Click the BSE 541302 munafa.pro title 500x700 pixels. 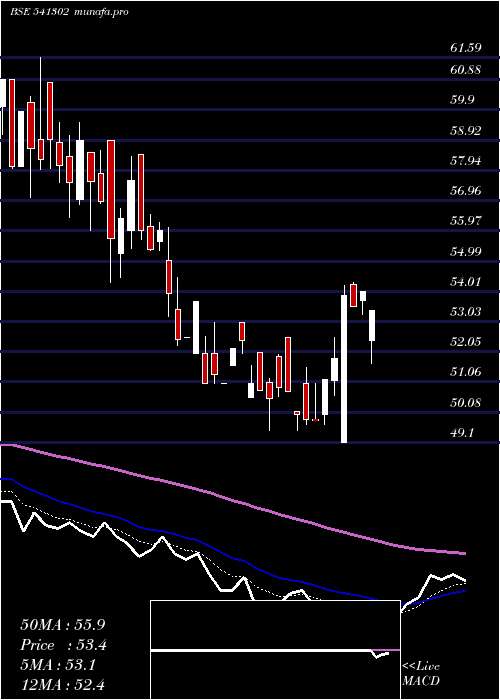click(70, 12)
